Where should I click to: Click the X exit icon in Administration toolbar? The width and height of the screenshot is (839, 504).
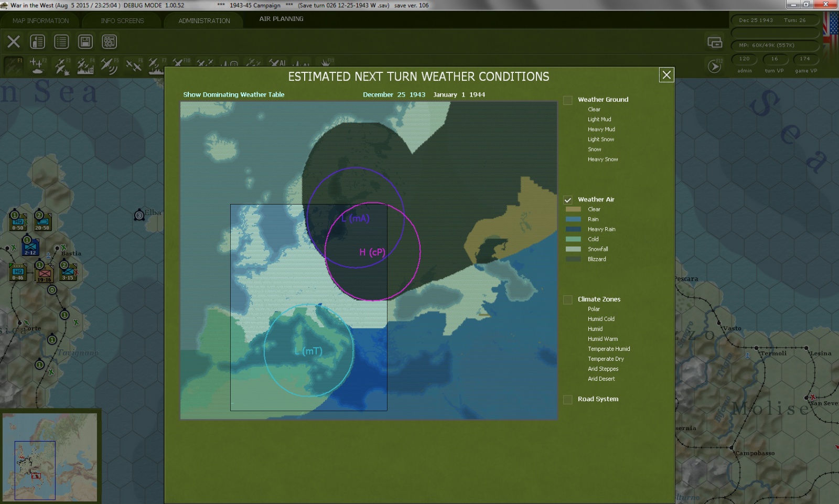click(x=14, y=42)
